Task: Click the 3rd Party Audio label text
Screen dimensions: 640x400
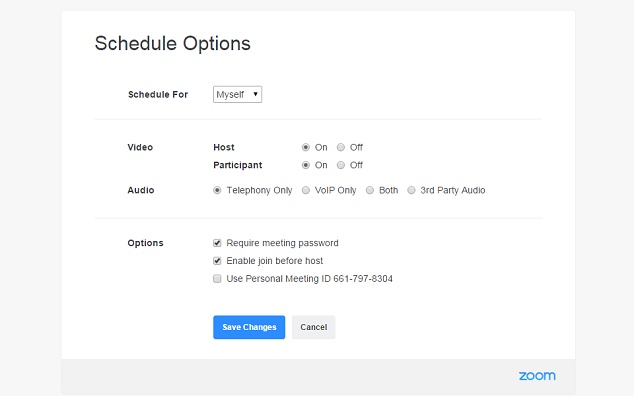Action: [x=452, y=190]
